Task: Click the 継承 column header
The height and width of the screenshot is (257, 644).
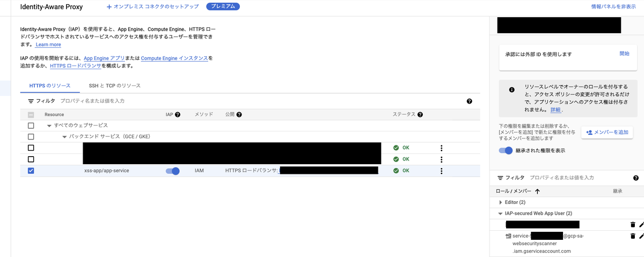Action: point(617,191)
